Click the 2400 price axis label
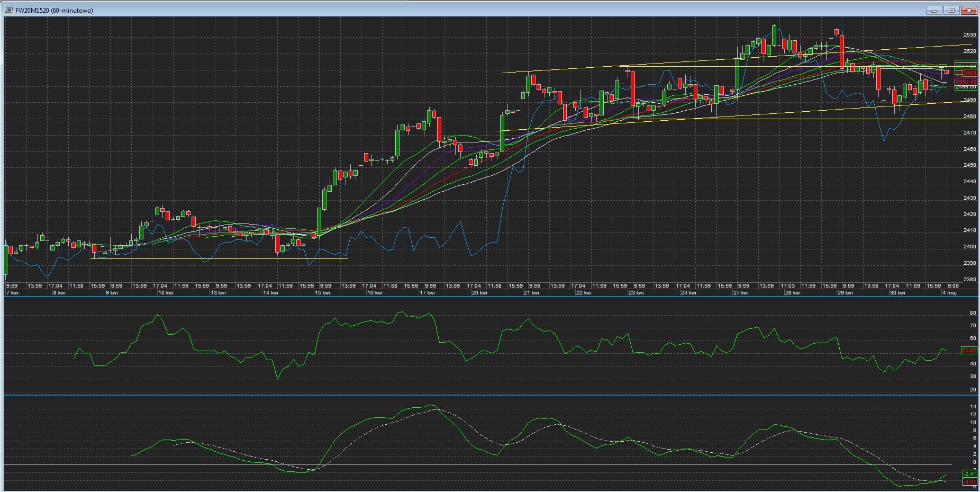The height and width of the screenshot is (492, 980). click(969, 247)
